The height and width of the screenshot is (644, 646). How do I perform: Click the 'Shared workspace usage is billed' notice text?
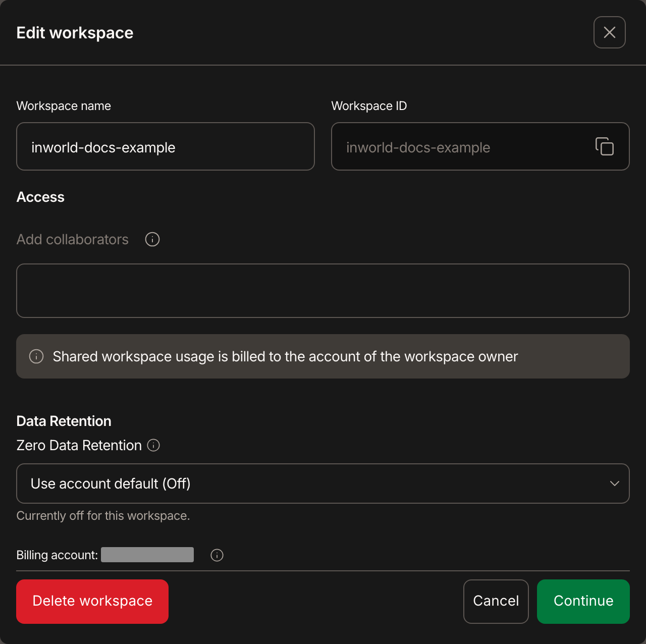[x=285, y=356]
